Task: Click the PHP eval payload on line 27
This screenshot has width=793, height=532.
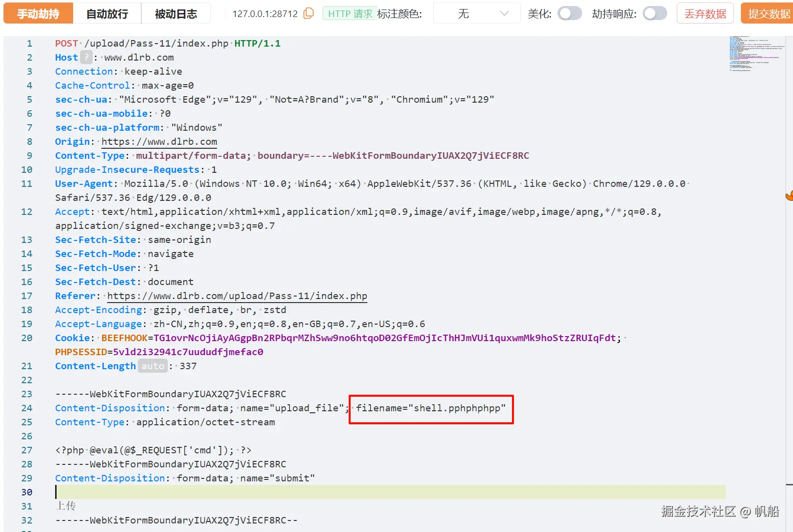Action: click(153, 450)
